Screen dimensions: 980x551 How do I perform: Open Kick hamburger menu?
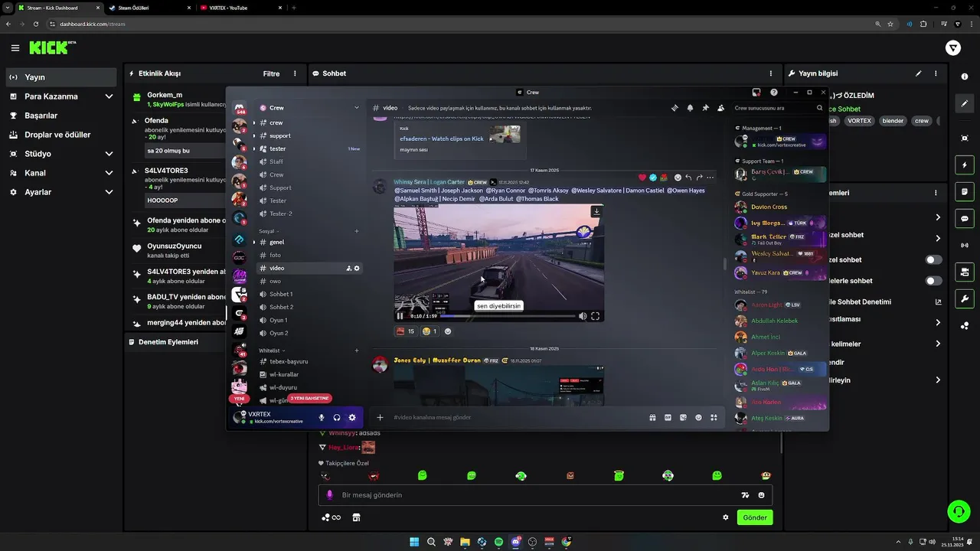point(15,47)
